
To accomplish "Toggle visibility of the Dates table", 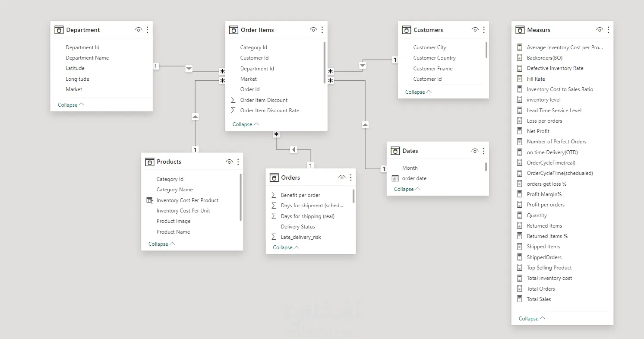I will [475, 151].
